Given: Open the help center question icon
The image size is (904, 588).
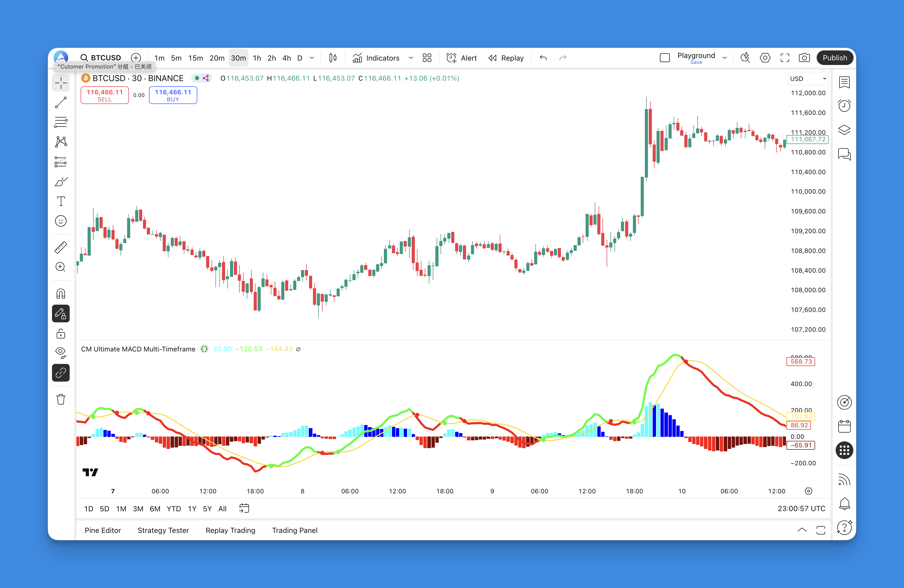Looking at the screenshot, I should point(844,527).
